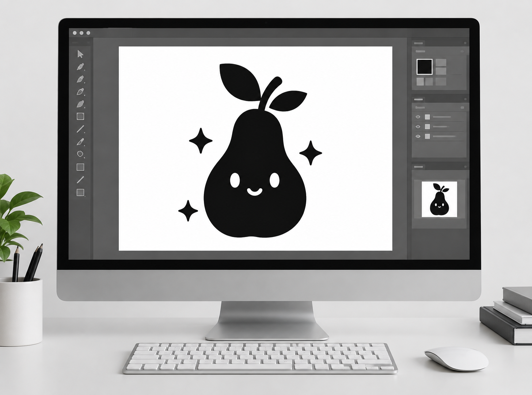Select the middle layer's thumbnail square

(427, 127)
